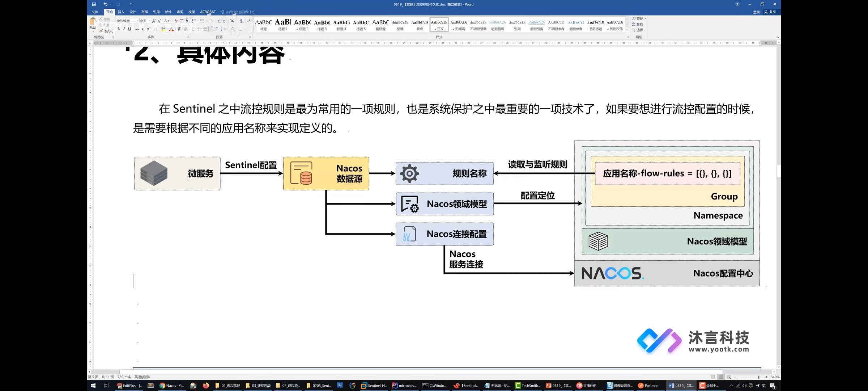Apply the 无间隔 (No Spacing) style
This screenshot has width=868, height=391.
tap(459, 25)
